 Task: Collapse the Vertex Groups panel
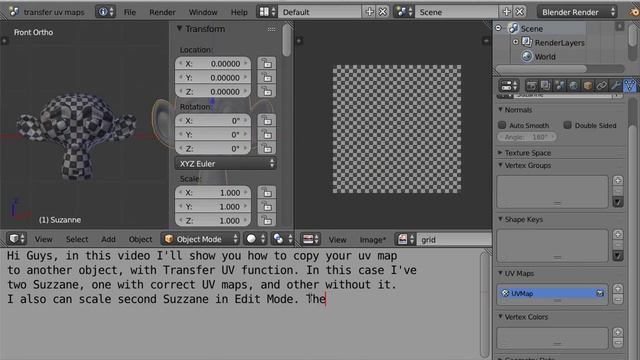500,165
